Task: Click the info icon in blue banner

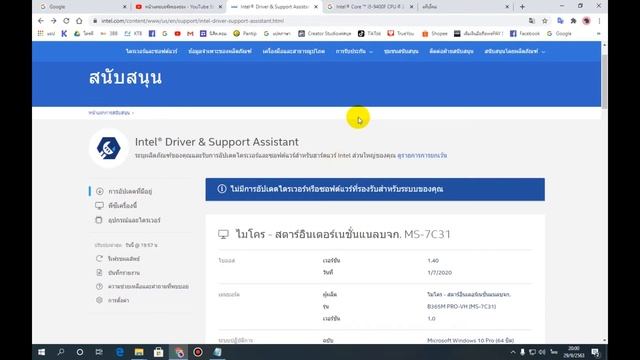Action: pyautogui.click(x=222, y=189)
